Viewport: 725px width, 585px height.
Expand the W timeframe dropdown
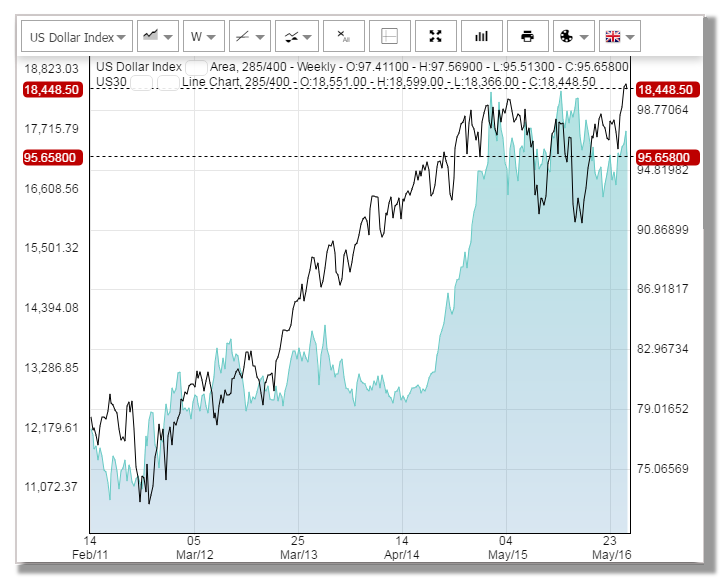[203, 37]
